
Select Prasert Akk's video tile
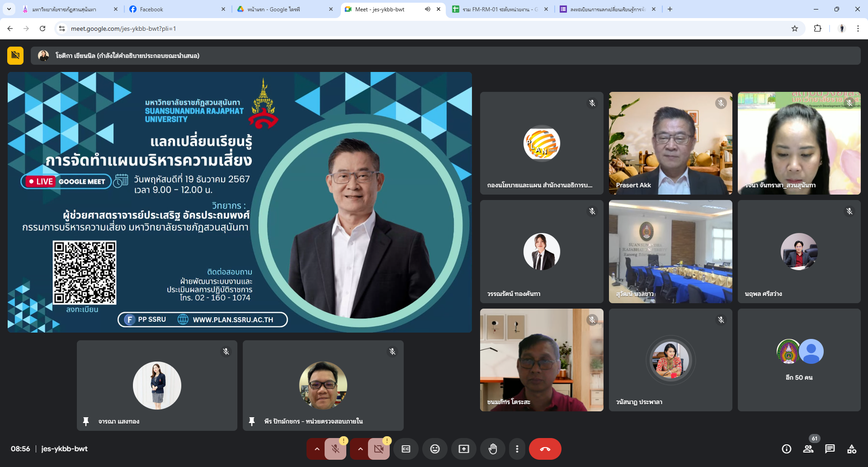click(670, 143)
